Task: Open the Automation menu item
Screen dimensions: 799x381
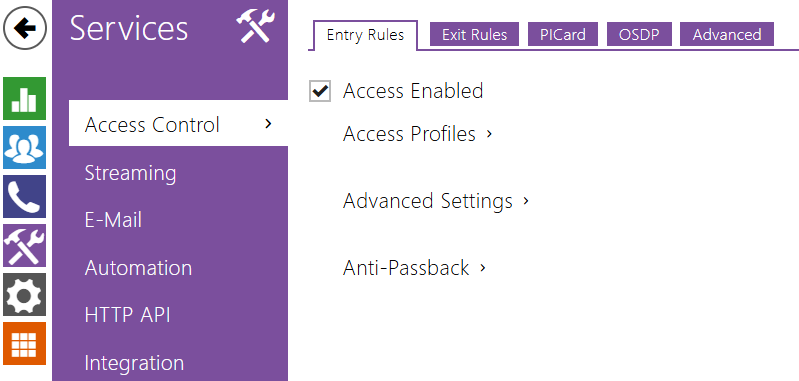Action: [138, 268]
